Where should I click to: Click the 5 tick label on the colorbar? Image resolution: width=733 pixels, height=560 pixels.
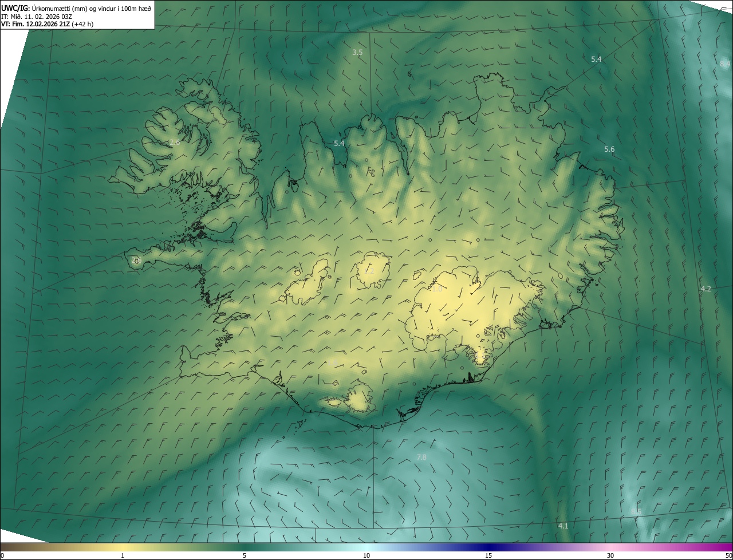(x=245, y=556)
